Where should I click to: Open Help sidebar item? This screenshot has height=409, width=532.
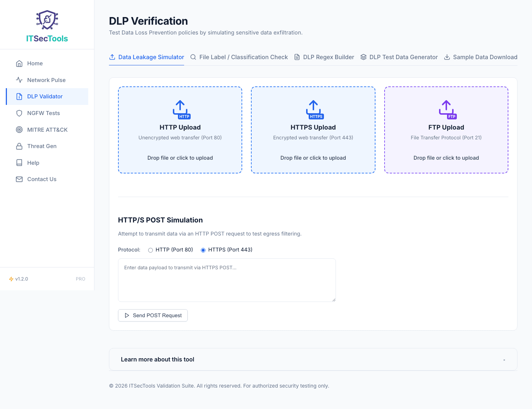(47, 163)
